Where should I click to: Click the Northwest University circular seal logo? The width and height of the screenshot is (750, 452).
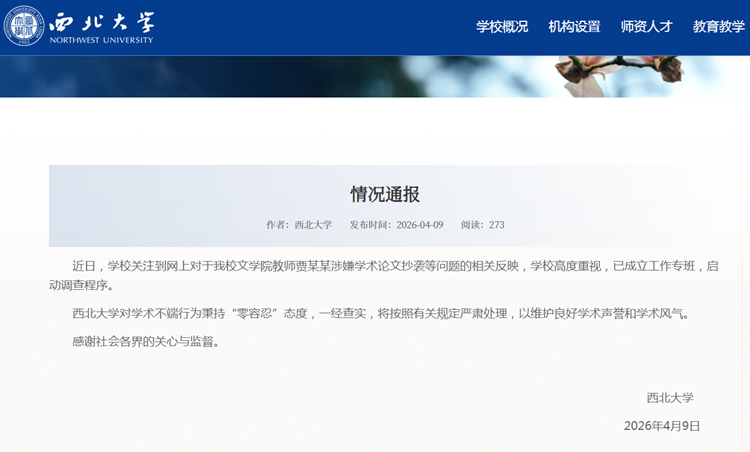tap(24, 26)
